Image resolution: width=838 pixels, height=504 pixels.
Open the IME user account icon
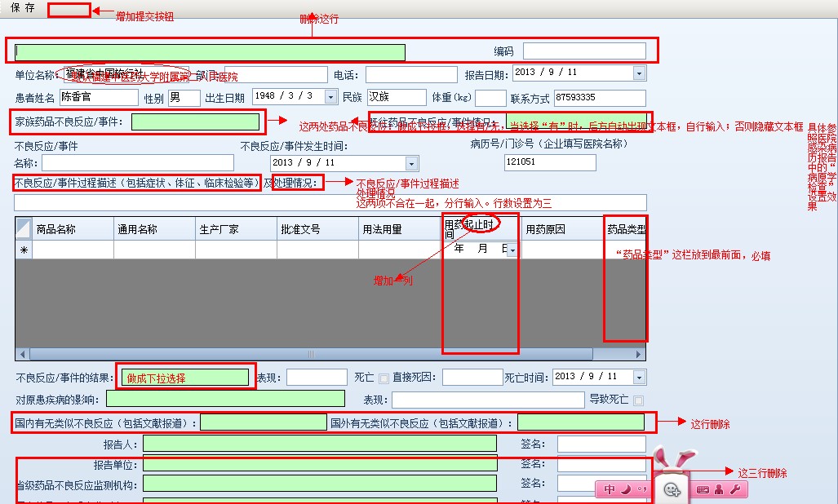coord(719,489)
